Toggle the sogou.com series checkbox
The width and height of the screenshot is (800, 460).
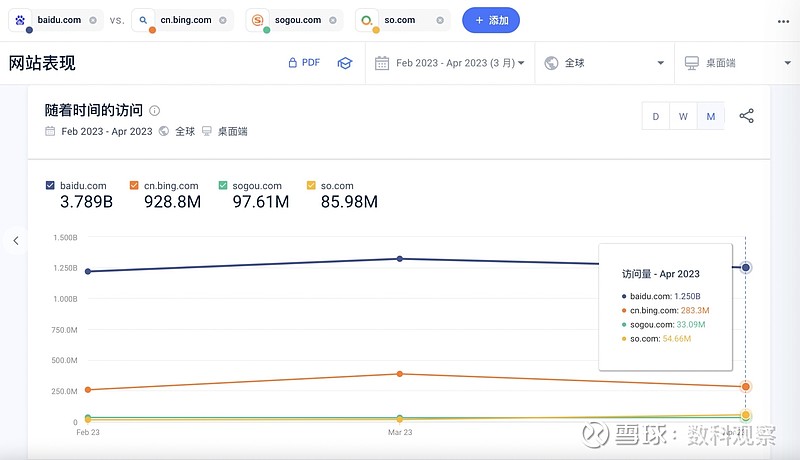point(223,185)
